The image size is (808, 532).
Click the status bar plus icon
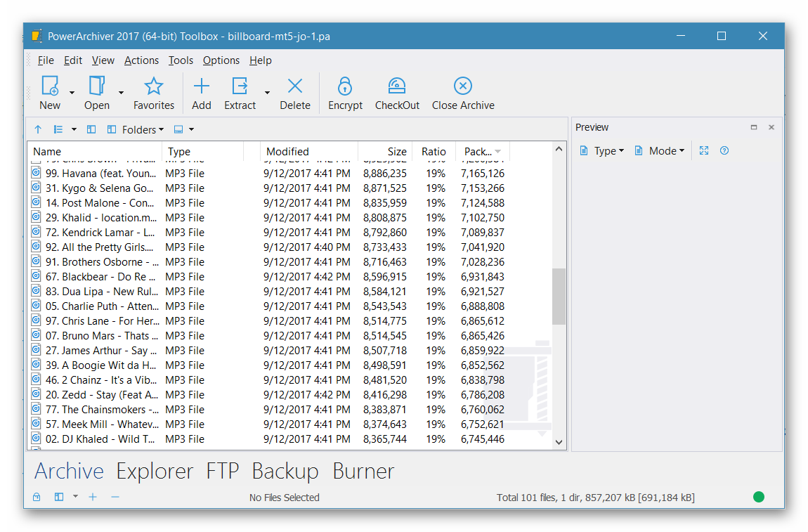93,497
